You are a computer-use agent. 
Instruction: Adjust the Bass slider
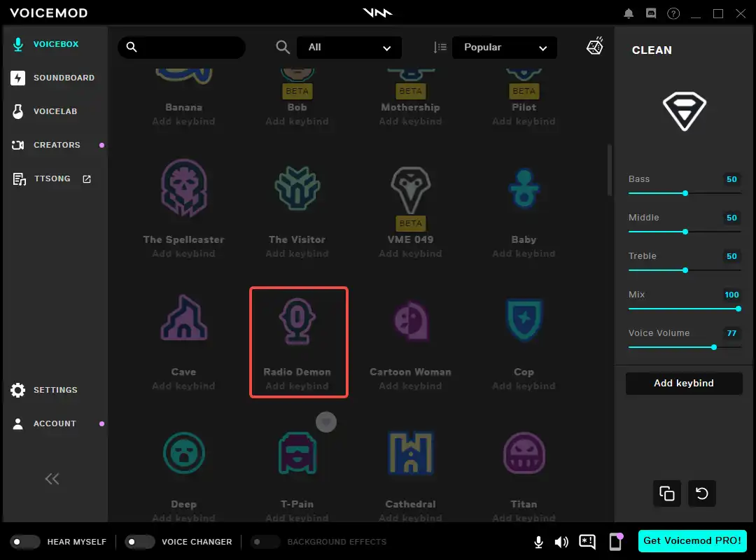[x=685, y=193]
